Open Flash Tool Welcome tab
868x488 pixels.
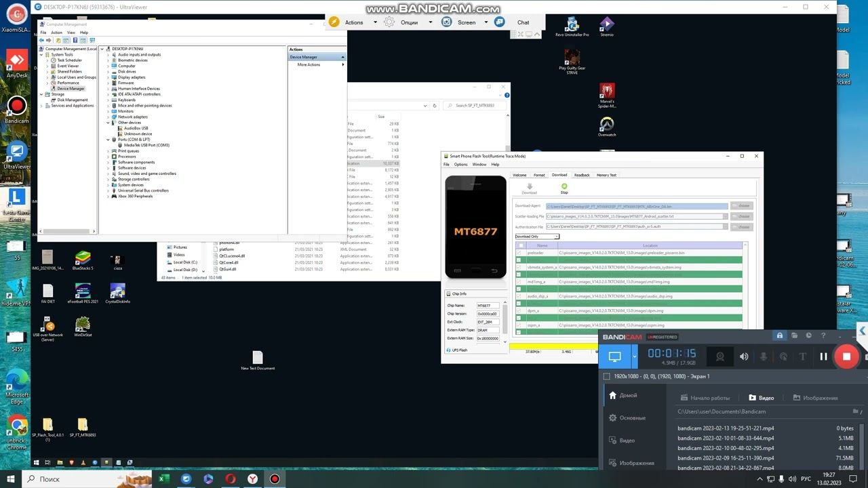point(519,175)
